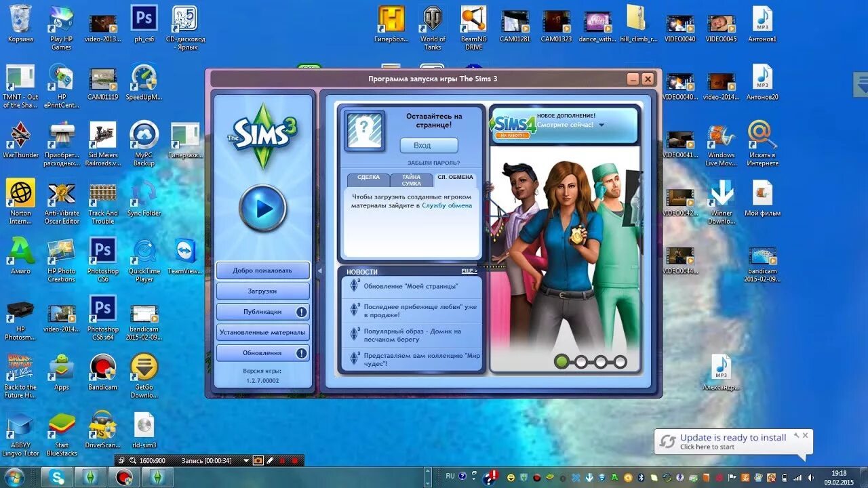Image resolution: width=868 pixels, height=488 pixels.
Task: Open MyPC Backup desktop icon
Action: [144, 144]
